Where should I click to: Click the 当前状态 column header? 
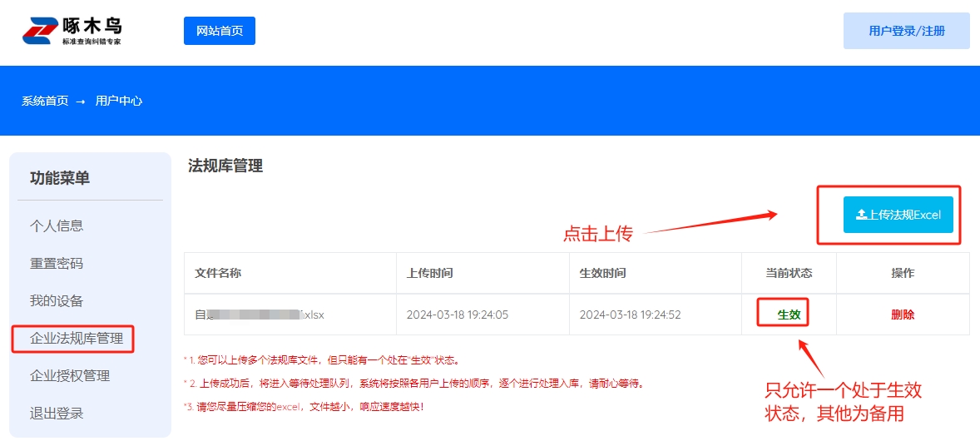pos(789,273)
